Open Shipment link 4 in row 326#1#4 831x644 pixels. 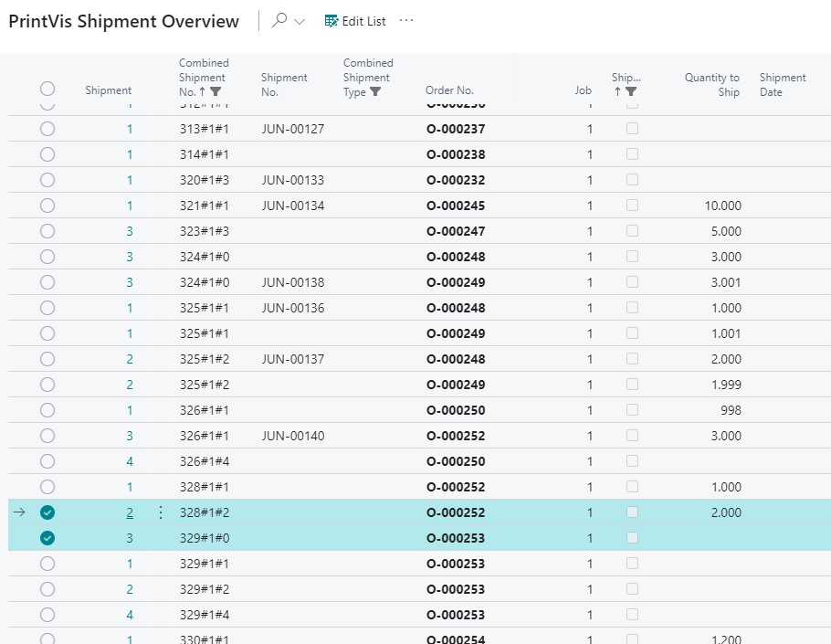tap(130, 461)
